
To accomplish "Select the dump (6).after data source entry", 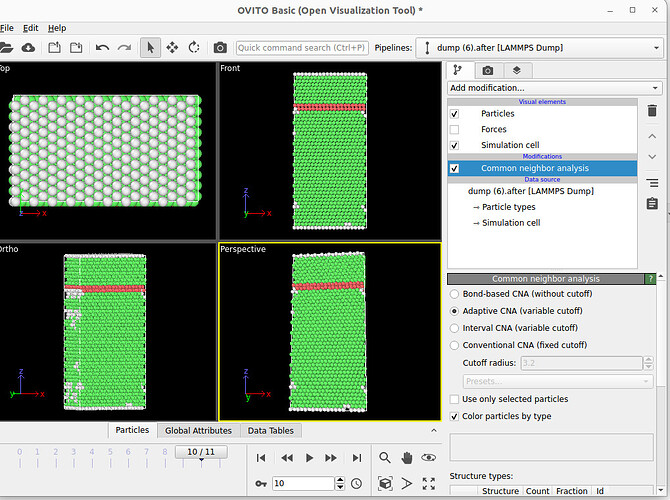I will (531, 191).
